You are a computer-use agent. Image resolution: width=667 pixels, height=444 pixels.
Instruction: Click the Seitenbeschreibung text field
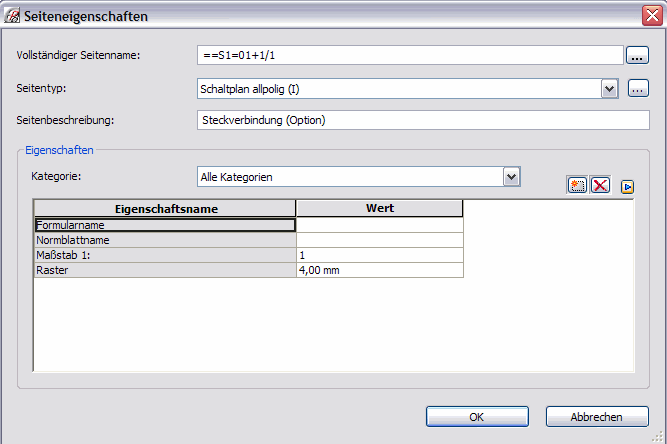point(423,120)
